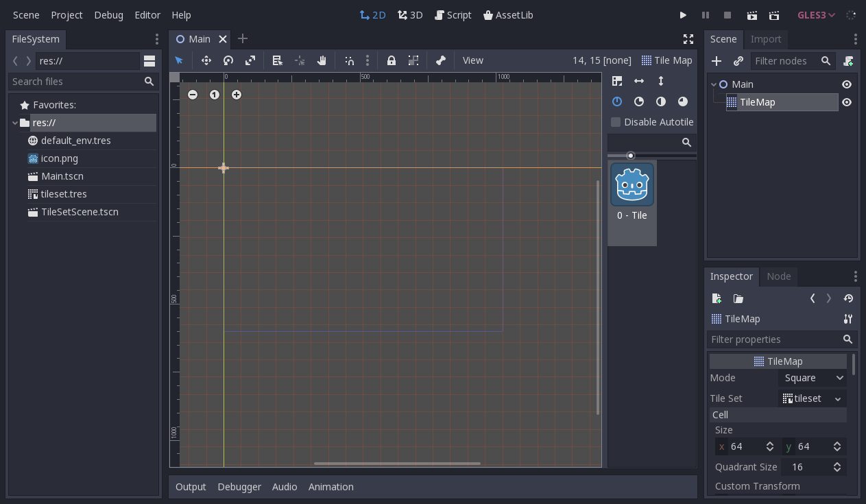Viewport: 866px width, 504px height.
Task: Open the Animation bottom panel
Action: point(331,487)
